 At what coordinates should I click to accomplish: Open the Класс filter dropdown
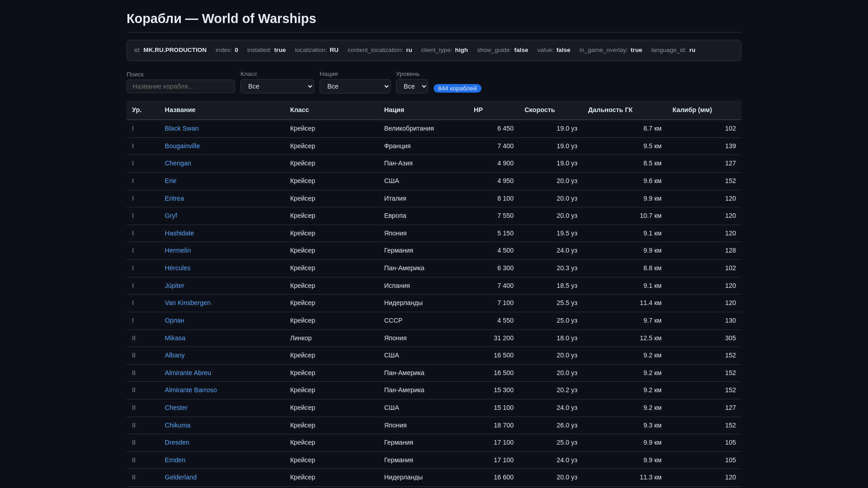point(277,86)
